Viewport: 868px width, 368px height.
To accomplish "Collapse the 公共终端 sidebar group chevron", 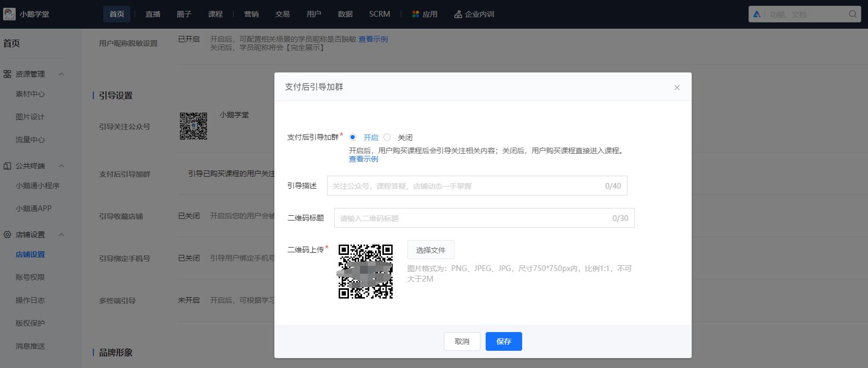I will (61, 166).
